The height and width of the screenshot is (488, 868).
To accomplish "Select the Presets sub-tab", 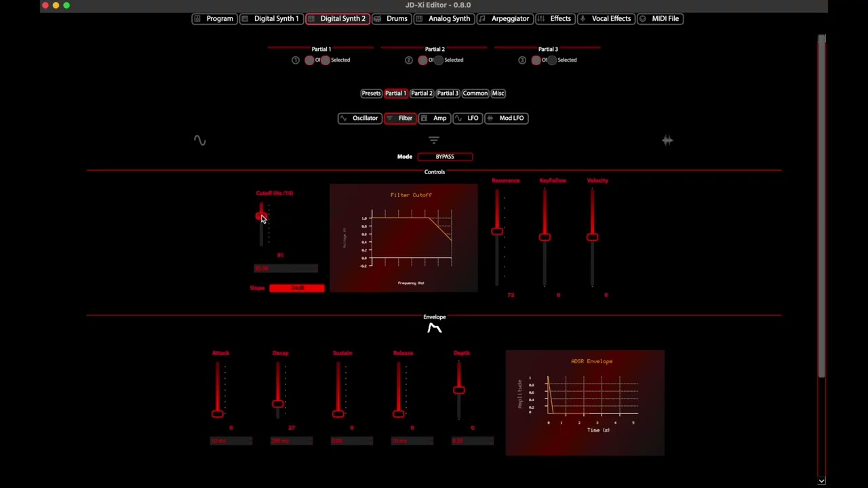I will 371,94.
